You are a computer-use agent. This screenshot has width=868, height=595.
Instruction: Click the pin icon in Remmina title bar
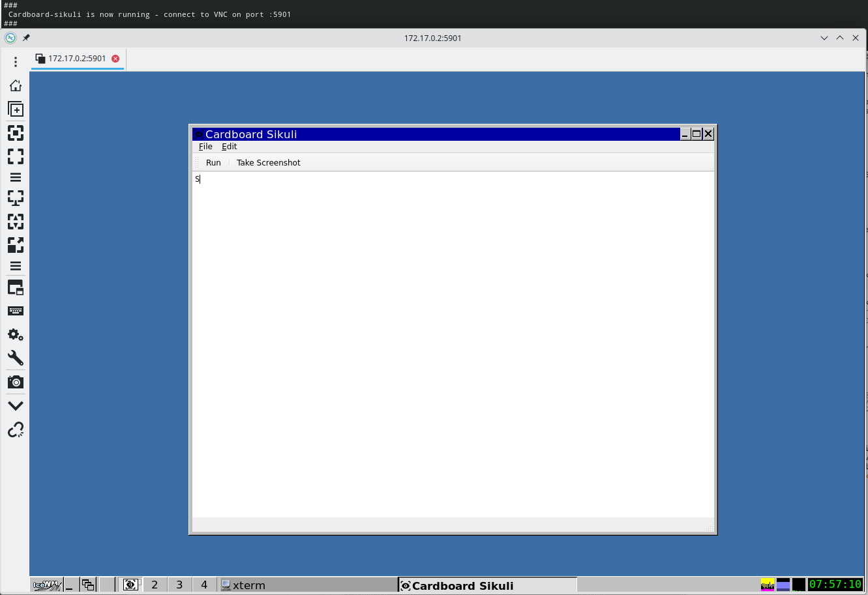click(26, 38)
